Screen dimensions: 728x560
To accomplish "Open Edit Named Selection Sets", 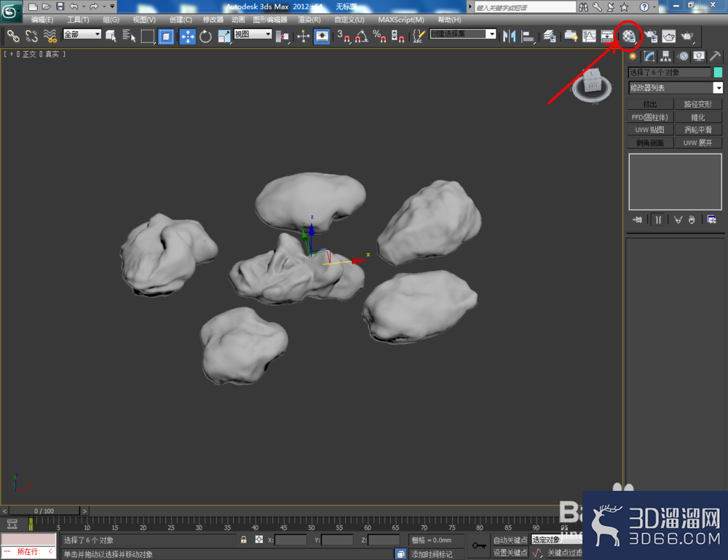I will pos(419,36).
